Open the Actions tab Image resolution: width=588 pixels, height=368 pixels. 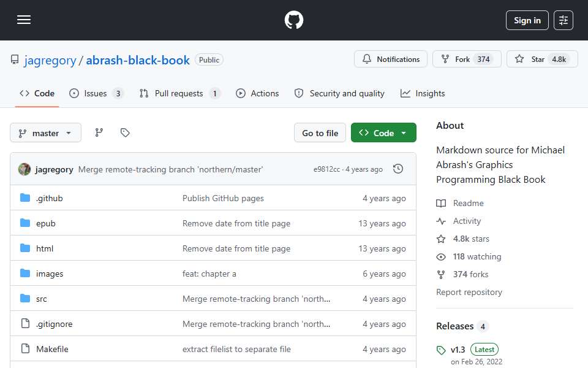click(x=257, y=93)
